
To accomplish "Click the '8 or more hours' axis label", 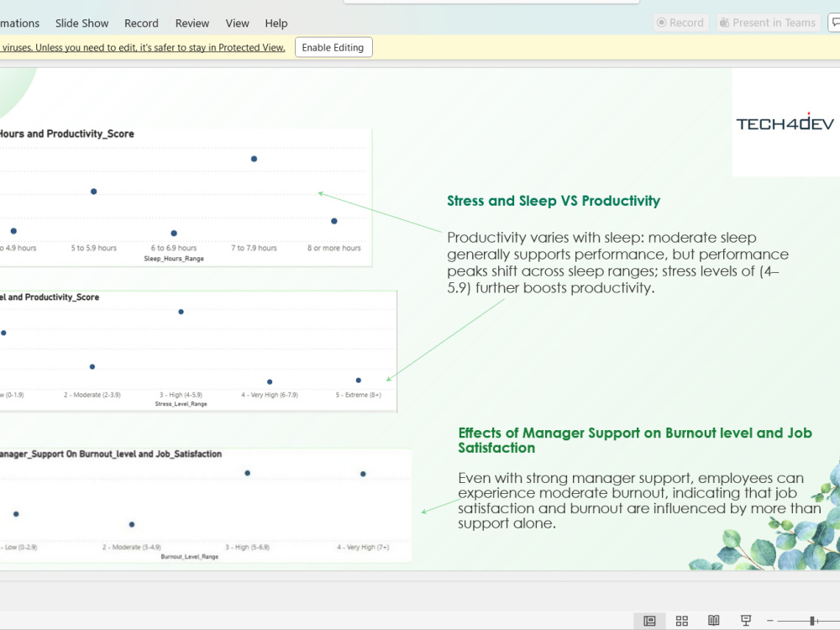I will [333, 248].
